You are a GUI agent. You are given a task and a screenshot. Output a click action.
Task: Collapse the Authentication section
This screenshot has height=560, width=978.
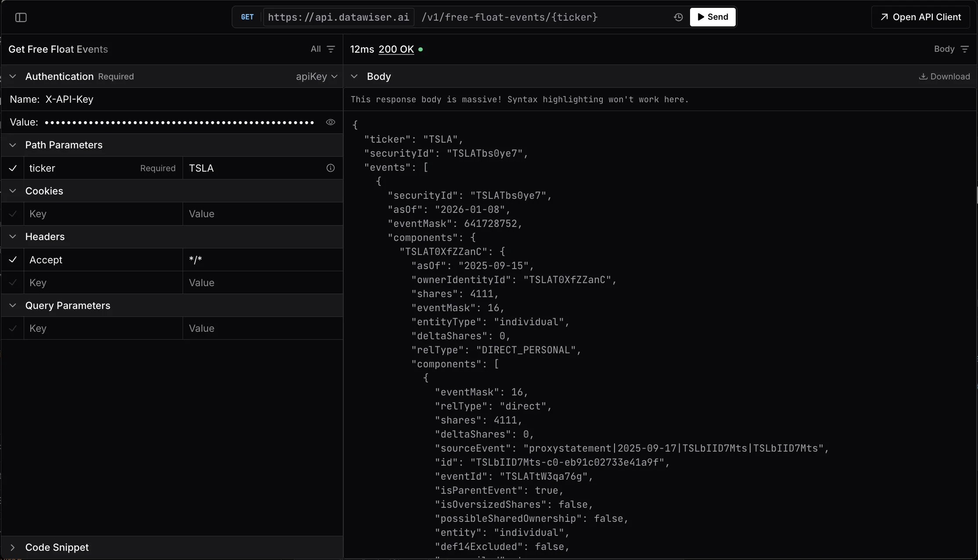(13, 76)
